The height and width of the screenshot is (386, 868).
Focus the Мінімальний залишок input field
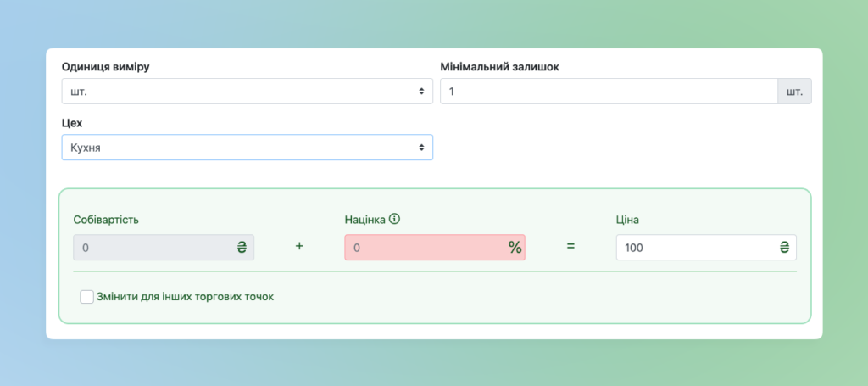tap(609, 91)
